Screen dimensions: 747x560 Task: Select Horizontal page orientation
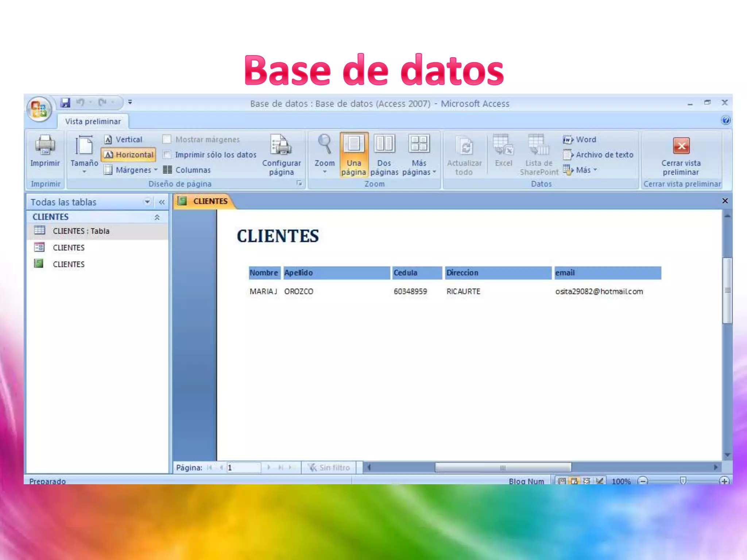(129, 155)
